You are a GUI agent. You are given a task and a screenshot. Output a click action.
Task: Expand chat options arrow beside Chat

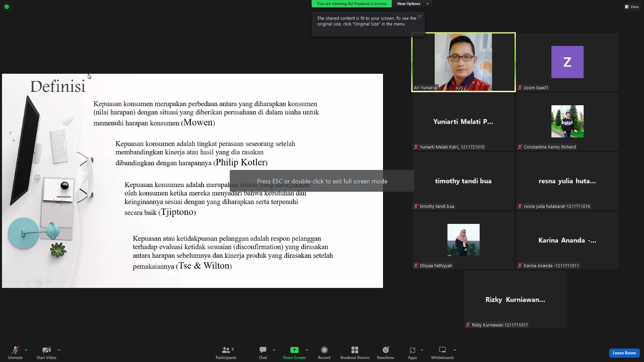(274, 350)
